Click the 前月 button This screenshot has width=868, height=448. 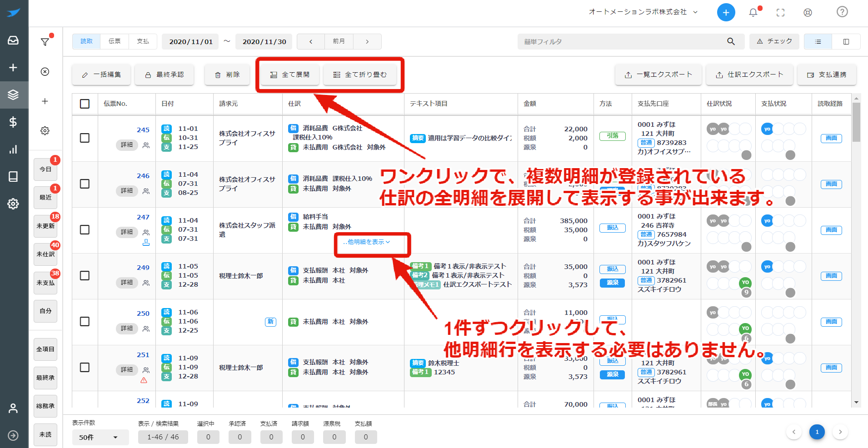[339, 41]
